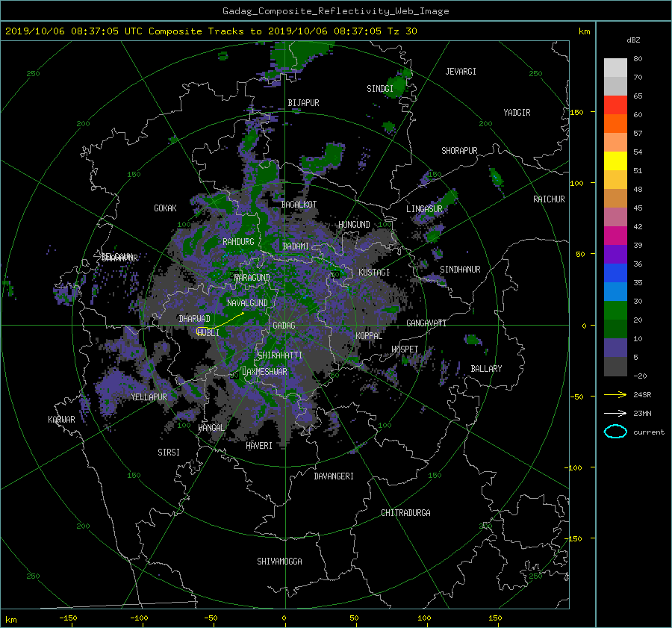Image resolution: width=672 pixels, height=628 pixels.
Task: Pick the bright yellow 51–54 dBZ swatch
Action: point(615,161)
